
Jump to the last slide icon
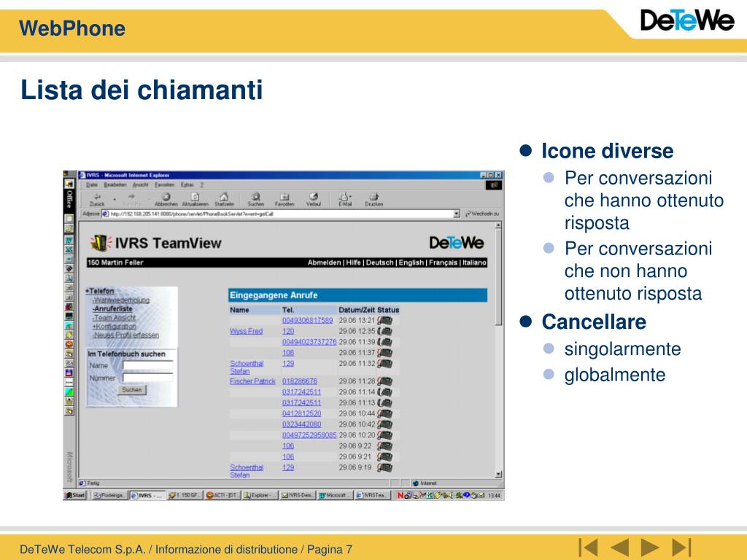(x=681, y=547)
